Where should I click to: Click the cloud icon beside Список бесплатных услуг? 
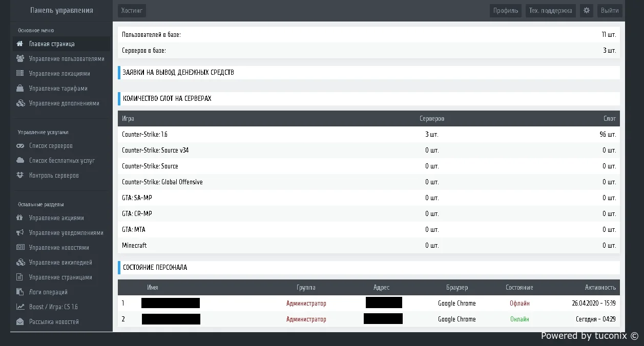click(20, 161)
